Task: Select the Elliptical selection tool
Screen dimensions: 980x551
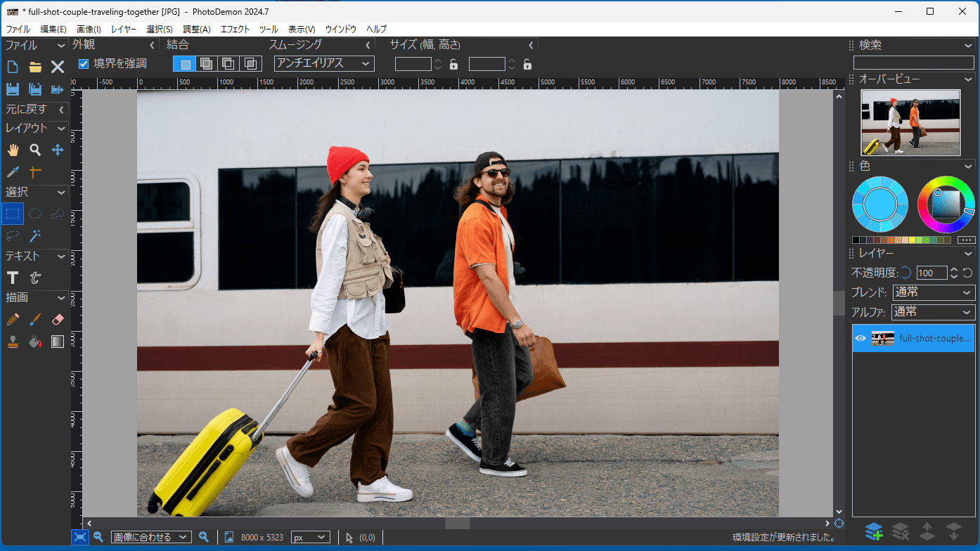Action: (x=35, y=214)
